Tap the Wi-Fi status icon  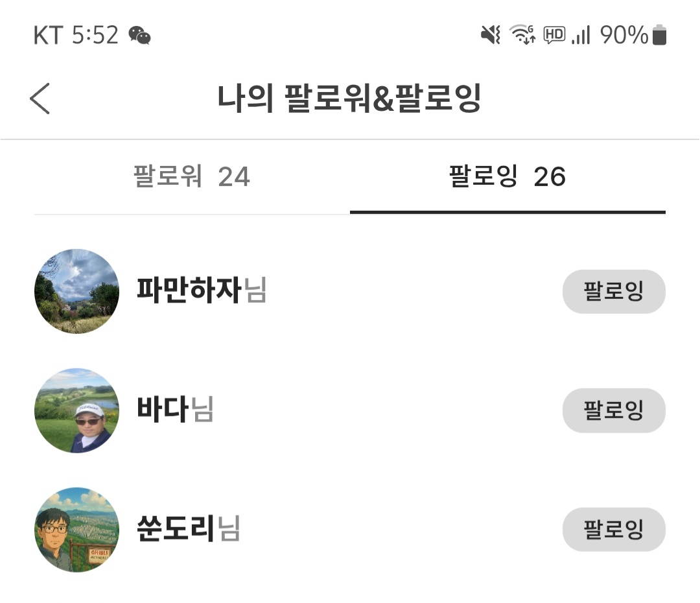[x=522, y=35]
